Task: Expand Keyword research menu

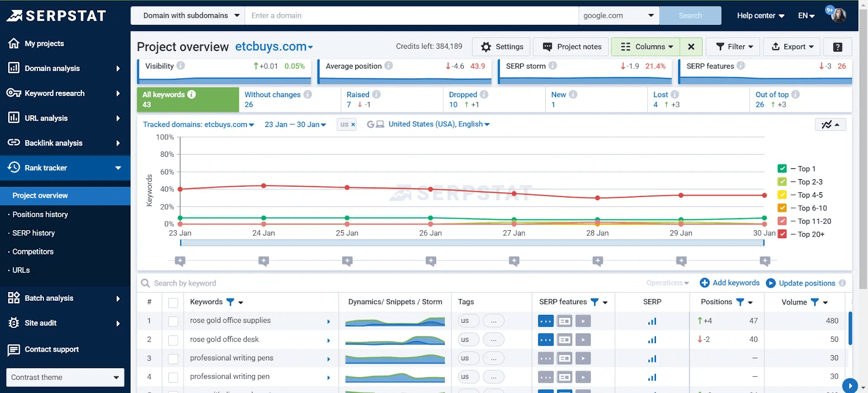Action: pos(65,93)
